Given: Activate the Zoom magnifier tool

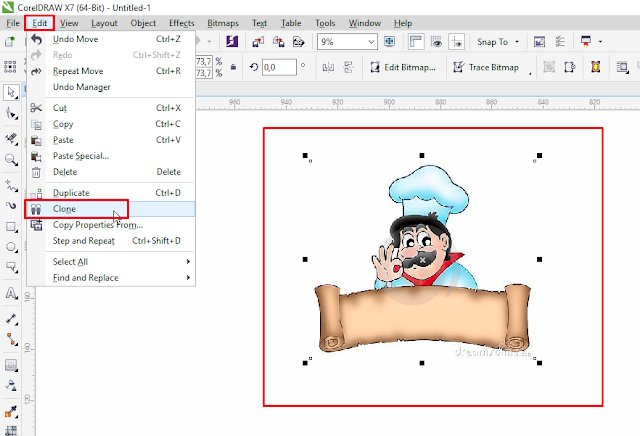Looking at the screenshot, I should click(11, 160).
